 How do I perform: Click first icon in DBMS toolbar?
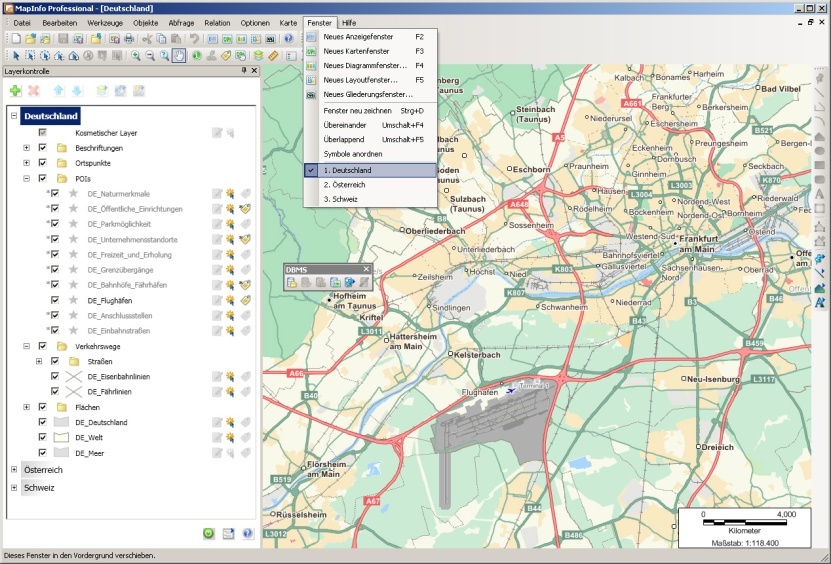[x=291, y=283]
